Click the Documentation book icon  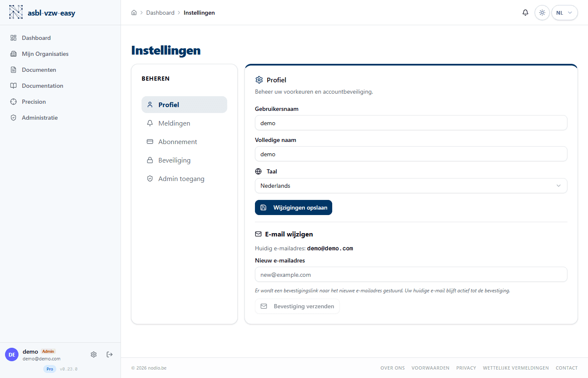click(13, 86)
